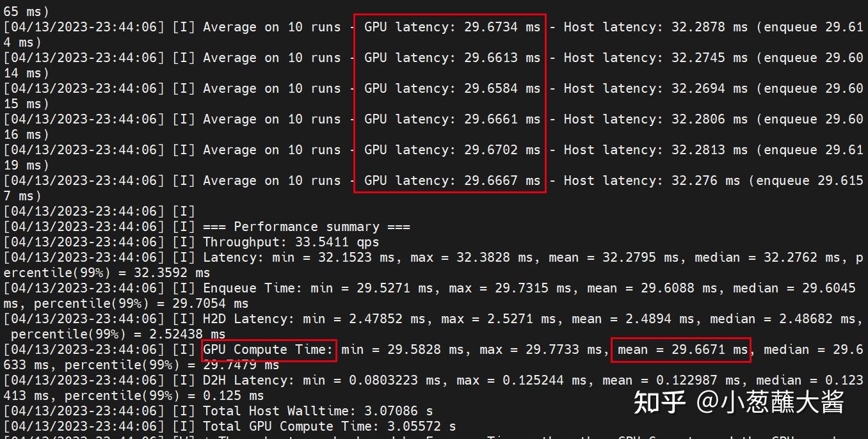Click the 知乎 @小葱蘸大酱 watermark
This screenshot has width=868, height=439.
click(739, 402)
